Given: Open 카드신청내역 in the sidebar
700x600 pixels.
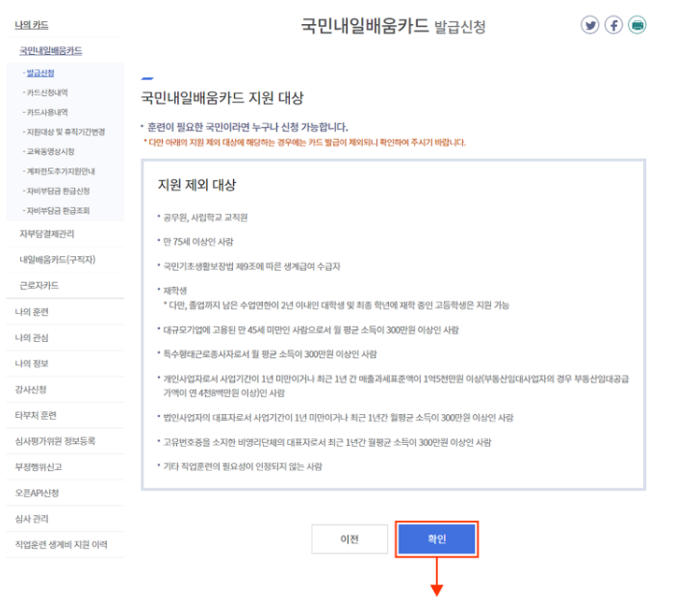Looking at the screenshot, I should coord(47,92).
